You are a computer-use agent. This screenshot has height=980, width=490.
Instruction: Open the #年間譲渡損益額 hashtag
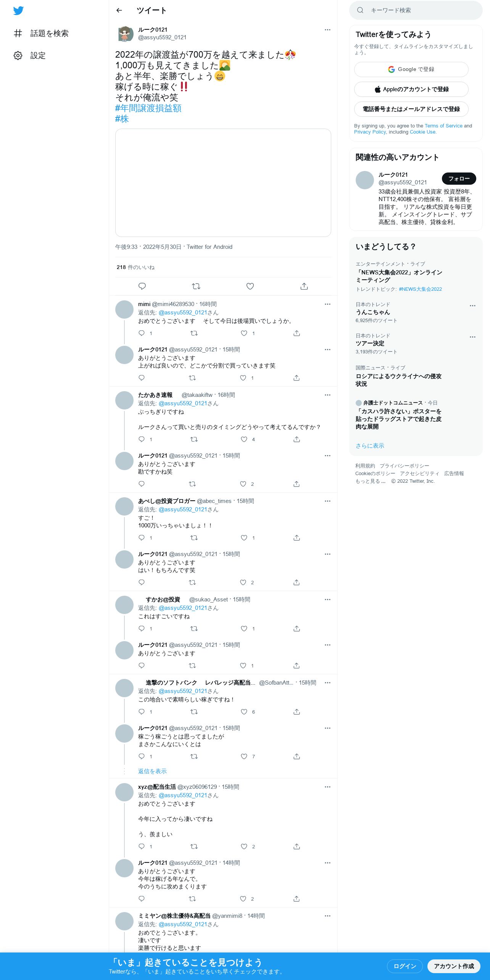pyautogui.click(x=148, y=108)
